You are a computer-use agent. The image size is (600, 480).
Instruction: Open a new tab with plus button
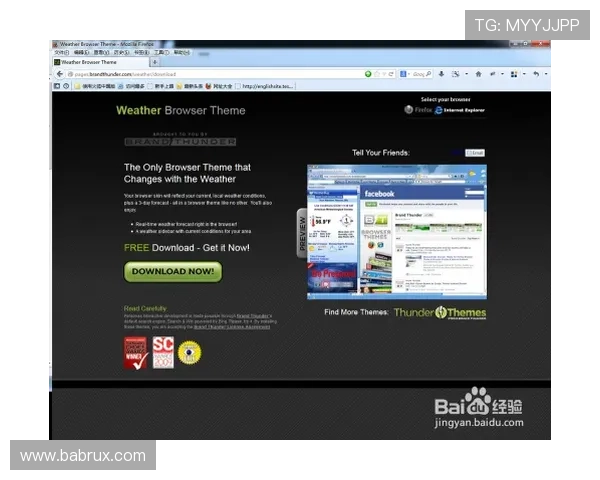(155, 62)
